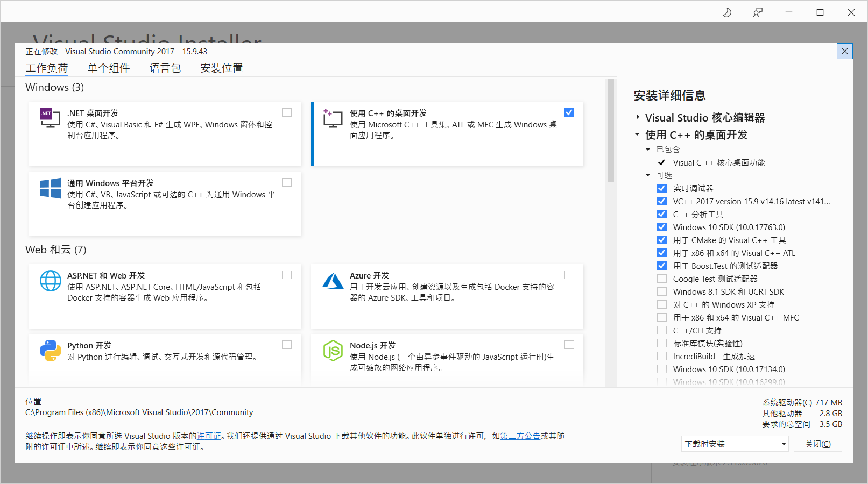Collapse the 使用 C++ 的桌面开发 details section
The width and height of the screenshot is (868, 484).
point(637,135)
